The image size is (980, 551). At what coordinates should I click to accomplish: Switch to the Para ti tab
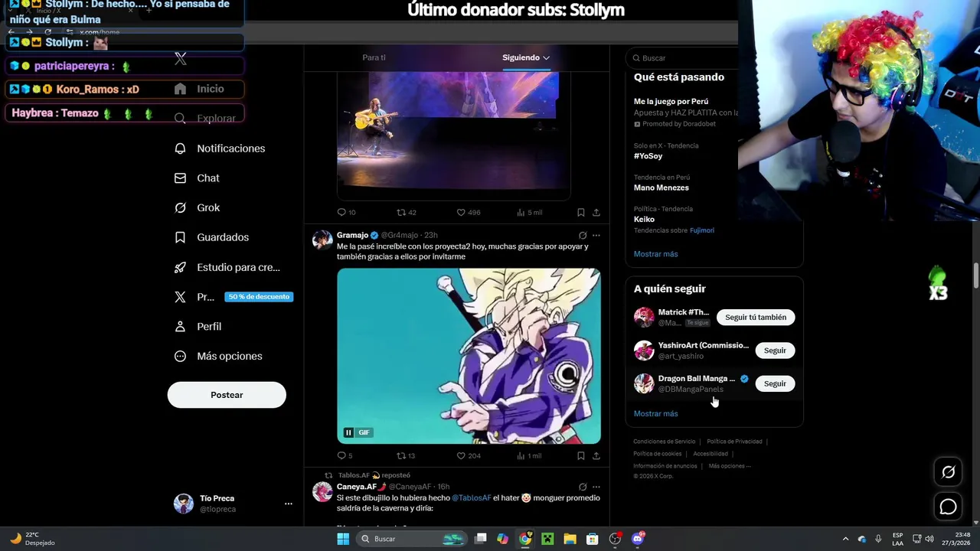tap(374, 57)
